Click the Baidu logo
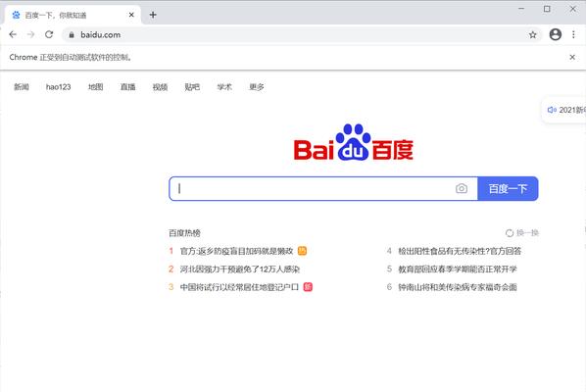This screenshot has height=392, width=586. pyautogui.click(x=353, y=142)
